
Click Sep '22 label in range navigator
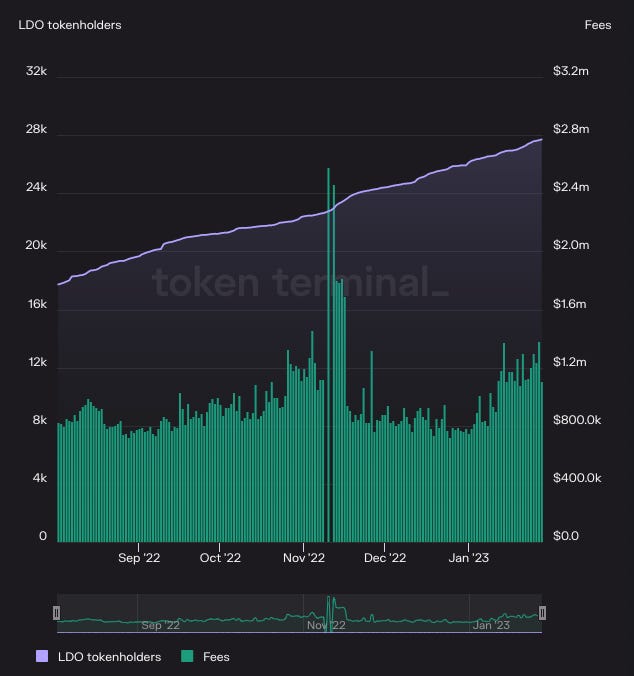click(160, 625)
